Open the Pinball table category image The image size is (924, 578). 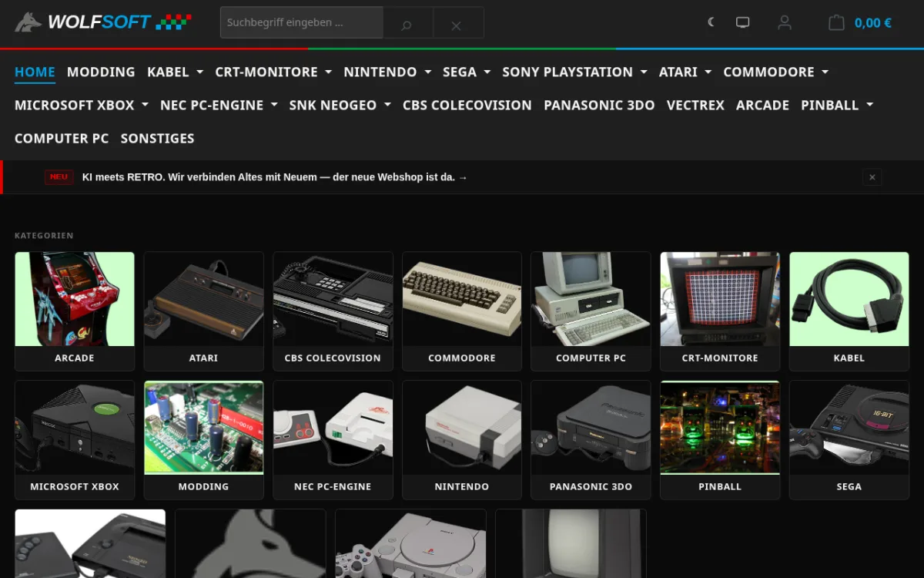pyautogui.click(x=720, y=428)
